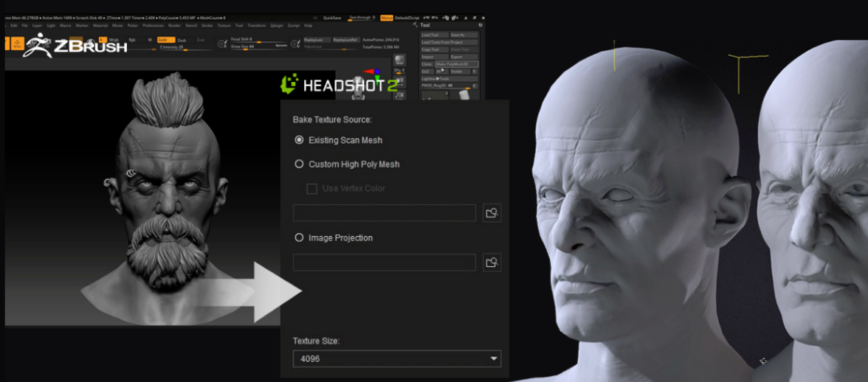This screenshot has height=382, width=868.
Task: Click Make PolyMesh3D button
Action: click(457, 64)
